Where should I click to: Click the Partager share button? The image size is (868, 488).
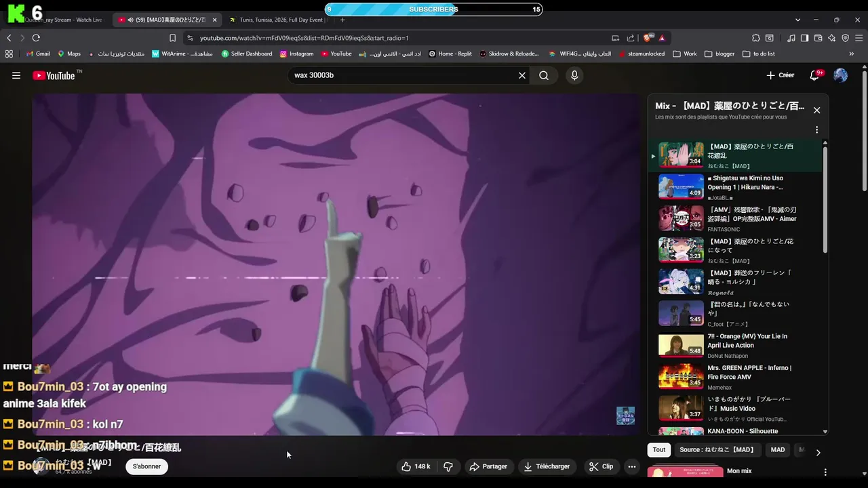(488, 466)
